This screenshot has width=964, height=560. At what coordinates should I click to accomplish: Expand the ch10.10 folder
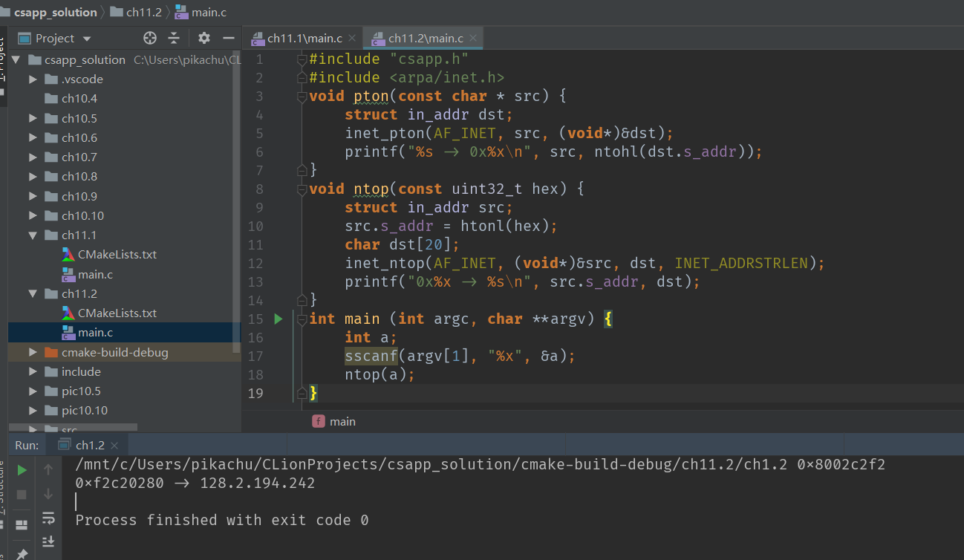[x=33, y=215]
